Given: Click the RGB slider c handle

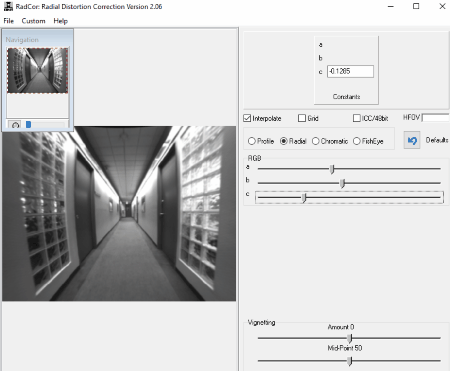Looking at the screenshot, I should 304,198.
